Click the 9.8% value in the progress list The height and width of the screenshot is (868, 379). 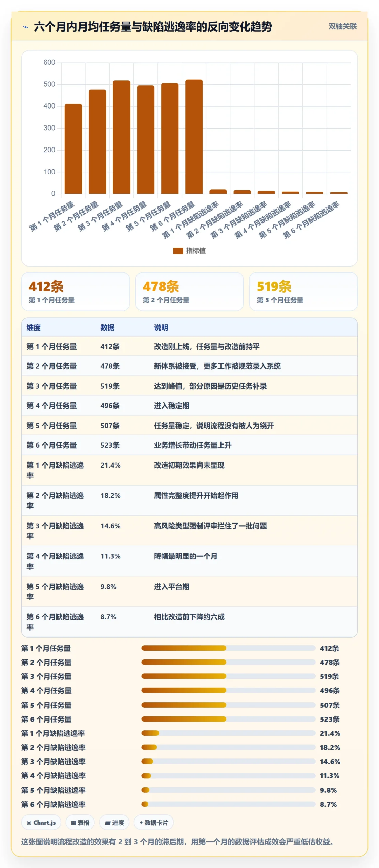click(x=328, y=790)
